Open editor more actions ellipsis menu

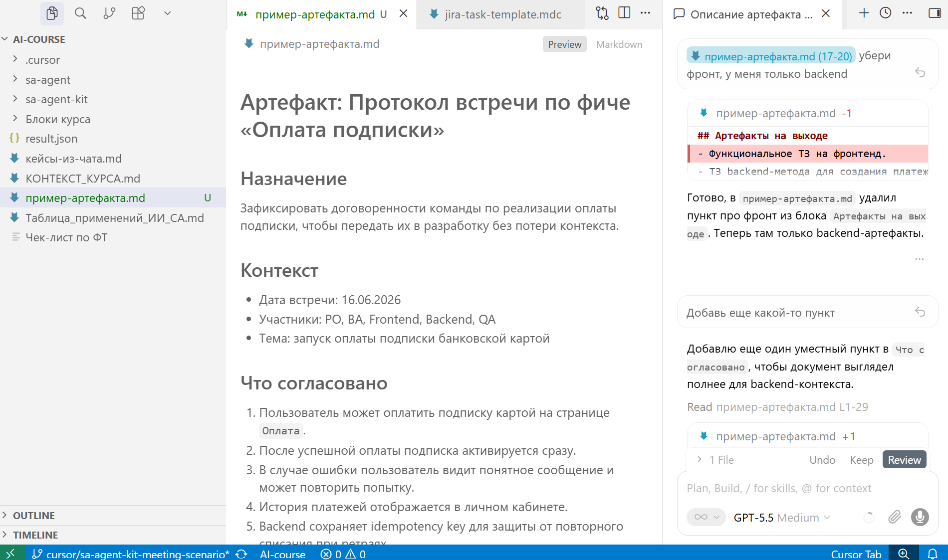(x=646, y=13)
